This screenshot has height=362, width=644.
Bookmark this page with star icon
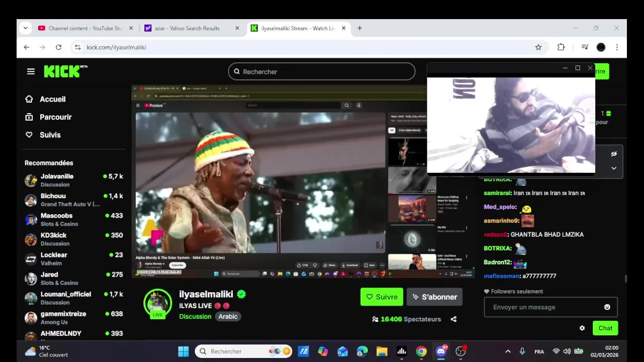pos(538,47)
